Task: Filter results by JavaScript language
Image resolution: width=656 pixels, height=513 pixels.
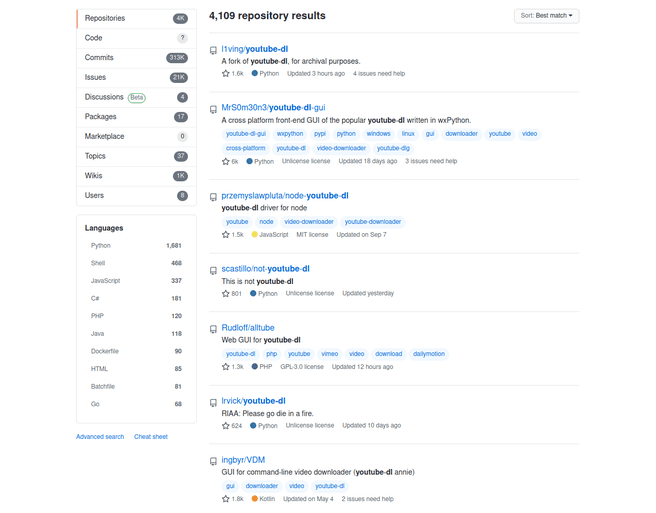Action: (106, 281)
